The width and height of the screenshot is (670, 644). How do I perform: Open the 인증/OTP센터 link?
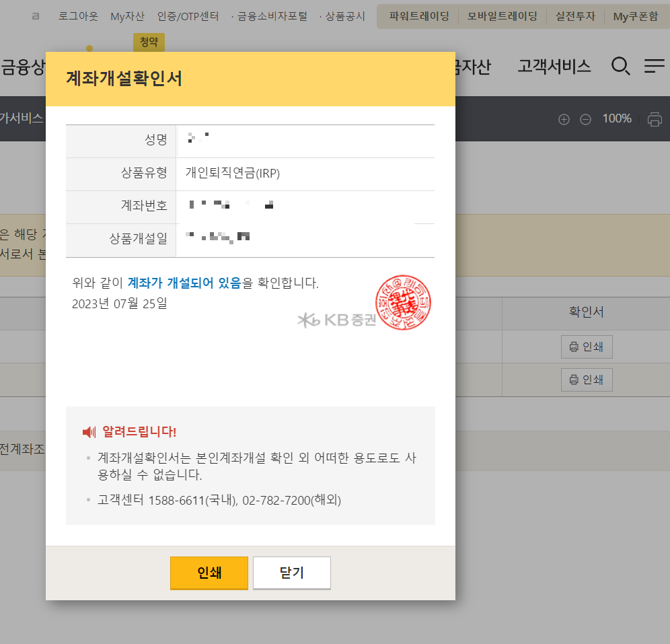coord(188,16)
